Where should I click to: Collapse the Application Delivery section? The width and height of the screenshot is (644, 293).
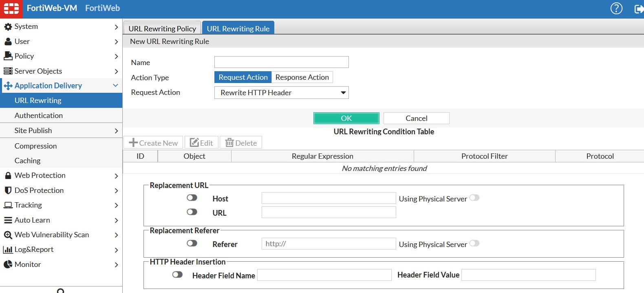[115, 85]
